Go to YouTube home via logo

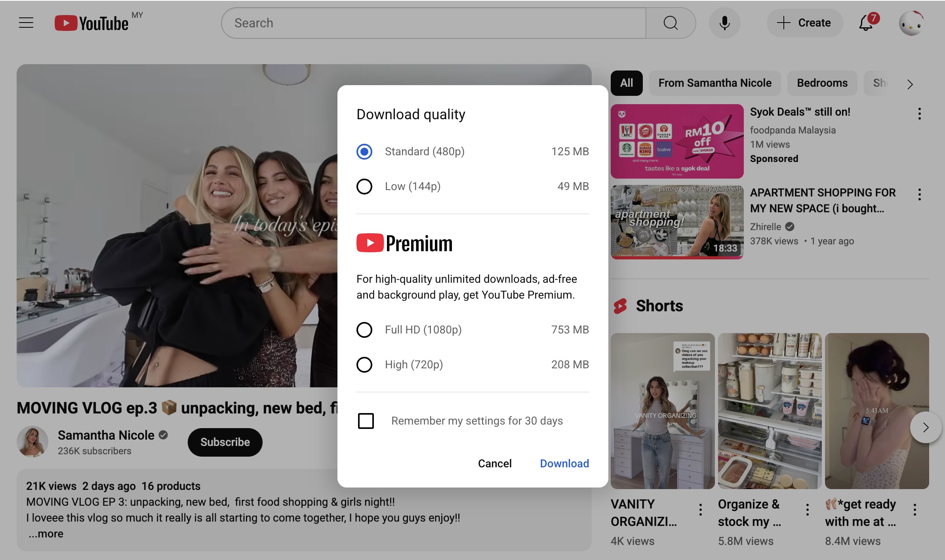click(92, 23)
